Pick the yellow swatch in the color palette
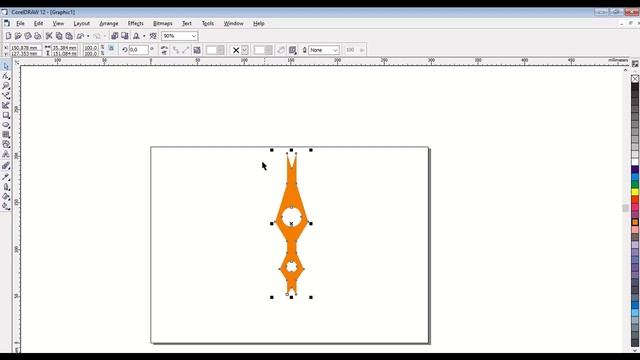The height and width of the screenshot is (360, 640). click(x=635, y=192)
